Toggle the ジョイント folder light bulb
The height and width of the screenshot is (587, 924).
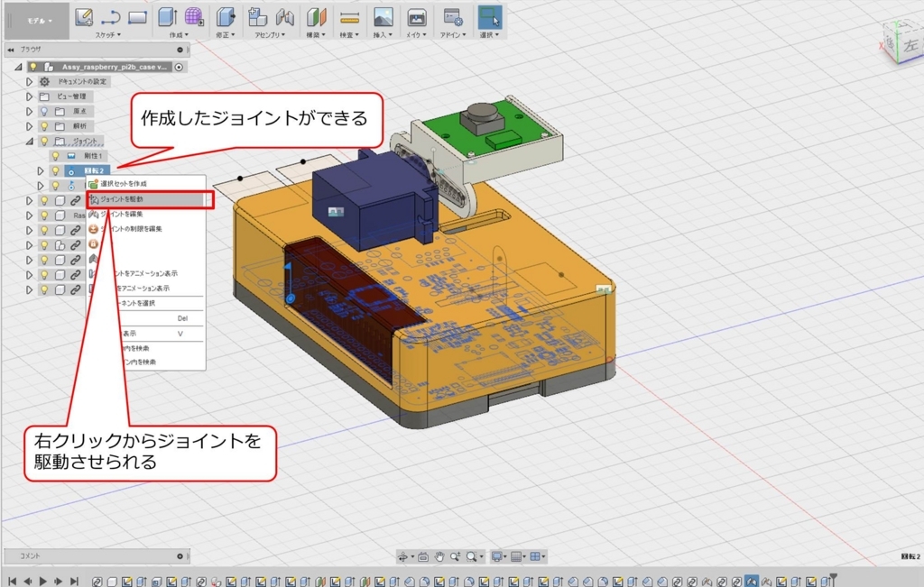tap(44, 142)
